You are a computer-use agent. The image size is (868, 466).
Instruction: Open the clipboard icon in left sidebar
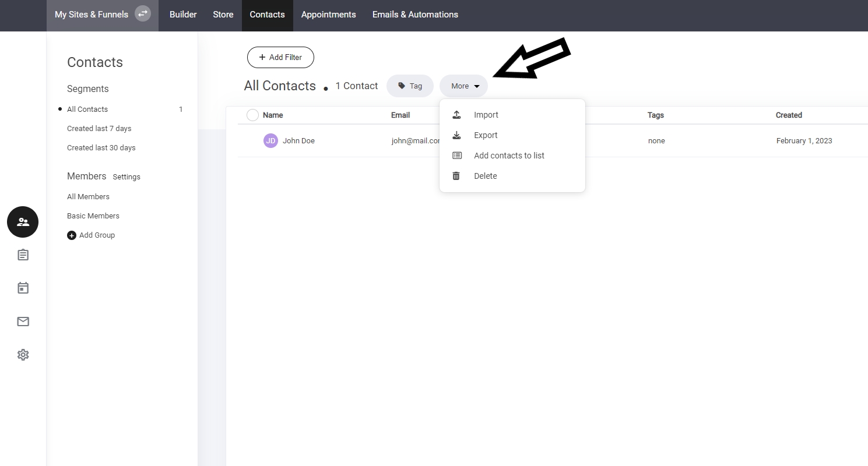coord(23,255)
